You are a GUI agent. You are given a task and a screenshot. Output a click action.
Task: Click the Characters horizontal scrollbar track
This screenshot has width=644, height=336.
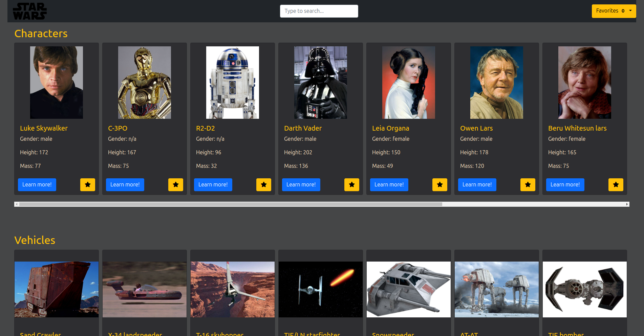pos(535,204)
